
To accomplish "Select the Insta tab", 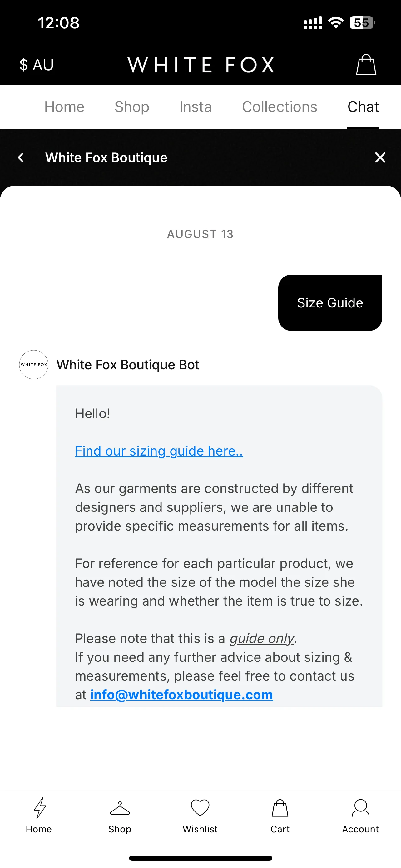I will click(x=196, y=107).
